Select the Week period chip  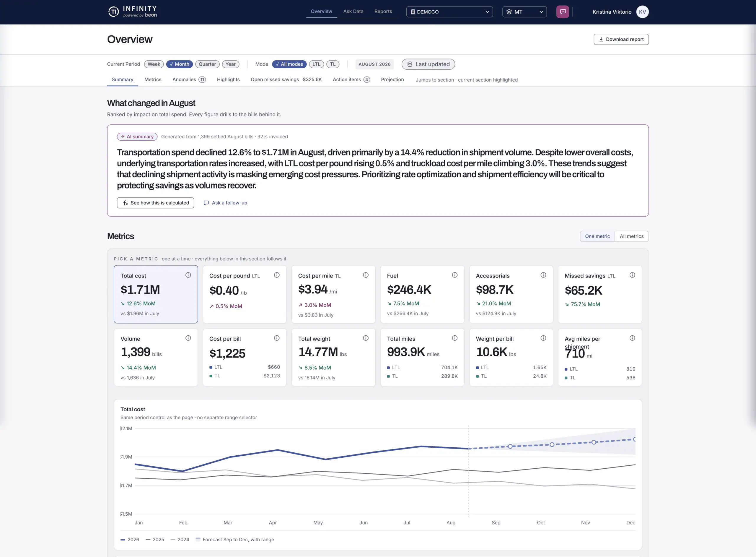154,64
